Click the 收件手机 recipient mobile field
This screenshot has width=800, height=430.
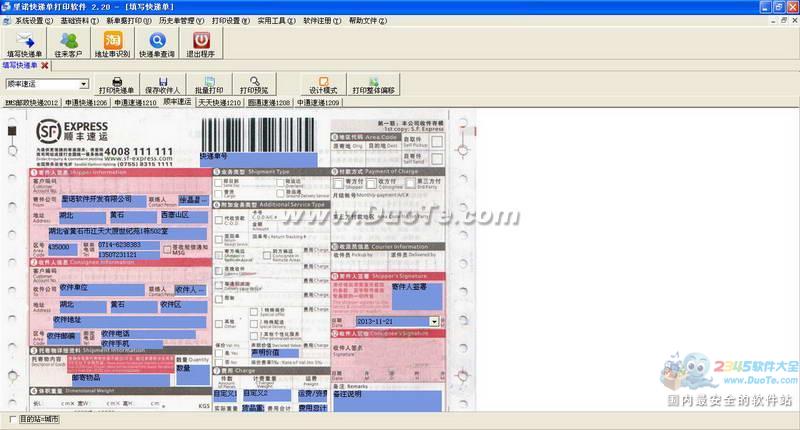click(x=132, y=344)
